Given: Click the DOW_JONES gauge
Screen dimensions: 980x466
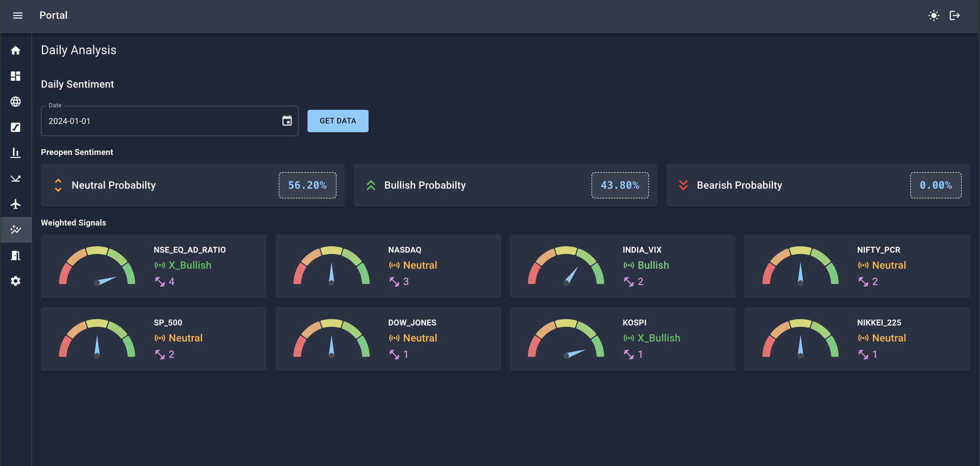Looking at the screenshot, I should (x=331, y=338).
